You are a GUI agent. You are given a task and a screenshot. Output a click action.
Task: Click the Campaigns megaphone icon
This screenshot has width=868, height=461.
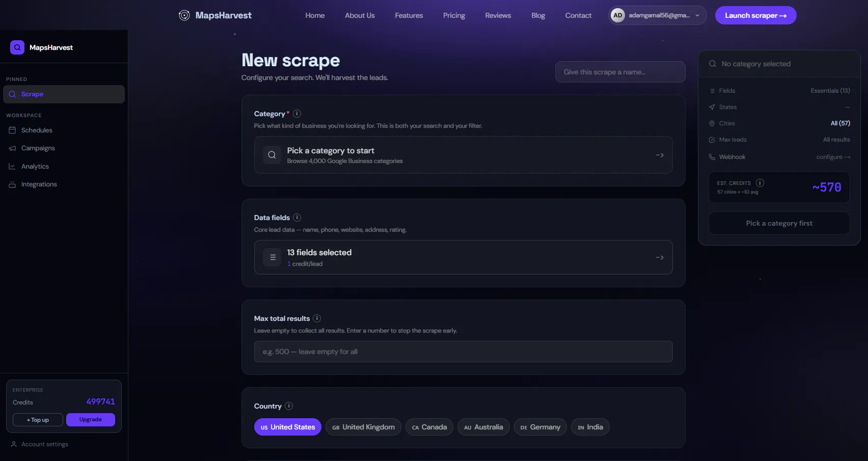point(12,148)
